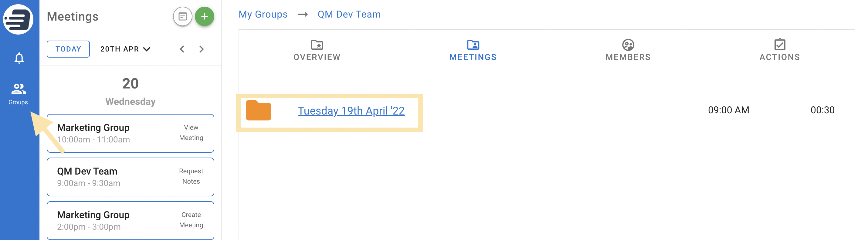Image resolution: width=868 pixels, height=240 pixels.
Task: Create Meeting for Marketing Group 2:00pm
Action: [191, 220]
